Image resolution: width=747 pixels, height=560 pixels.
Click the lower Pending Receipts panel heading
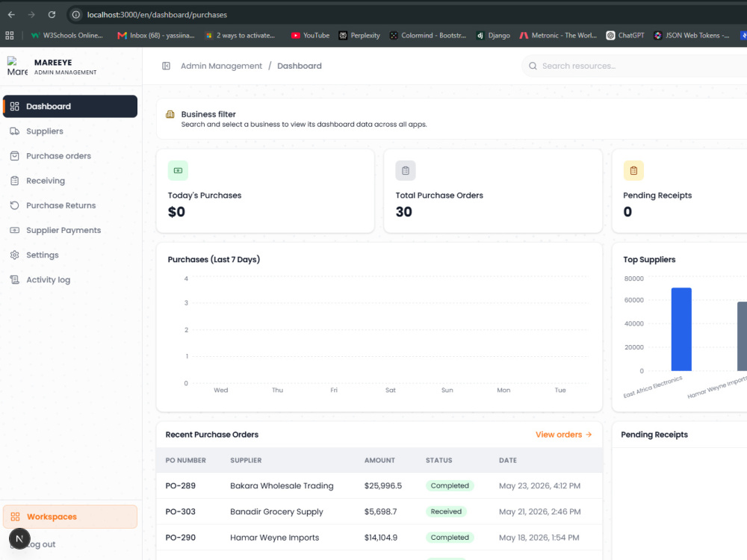[654, 435]
